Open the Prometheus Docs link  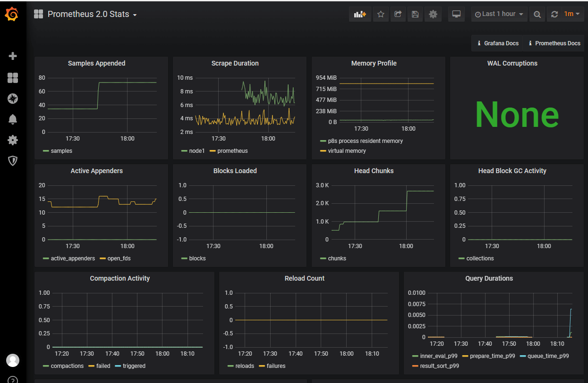click(554, 43)
